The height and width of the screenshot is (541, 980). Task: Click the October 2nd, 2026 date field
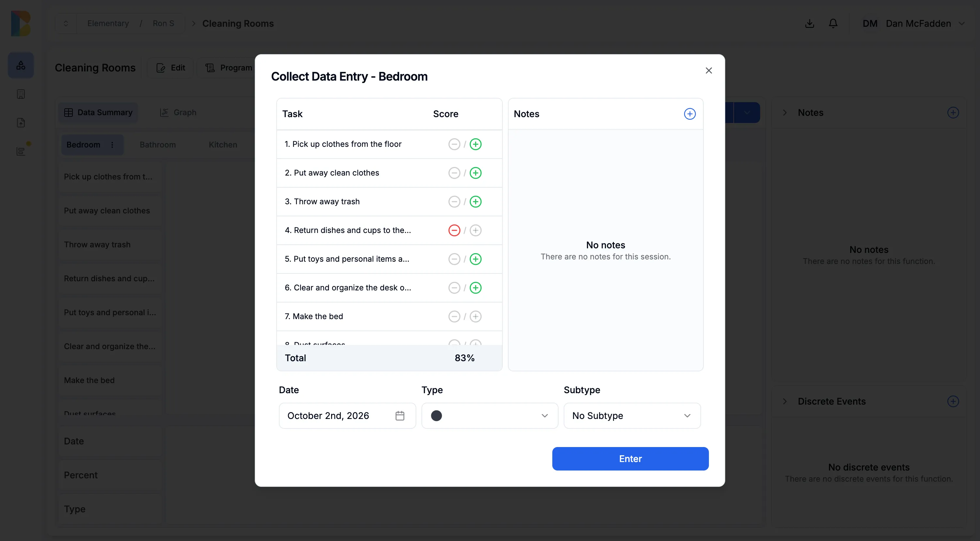click(347, 416)
